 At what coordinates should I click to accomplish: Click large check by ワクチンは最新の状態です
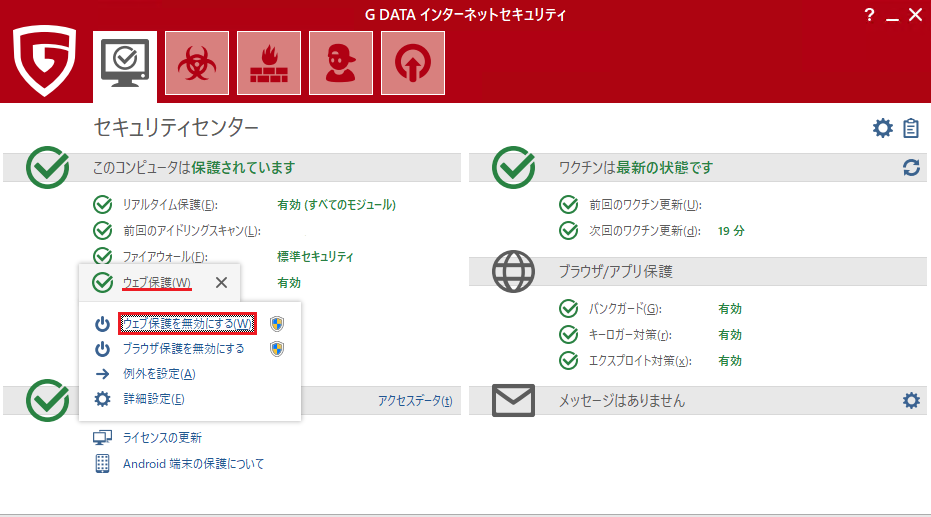click(x=514, y=167)
